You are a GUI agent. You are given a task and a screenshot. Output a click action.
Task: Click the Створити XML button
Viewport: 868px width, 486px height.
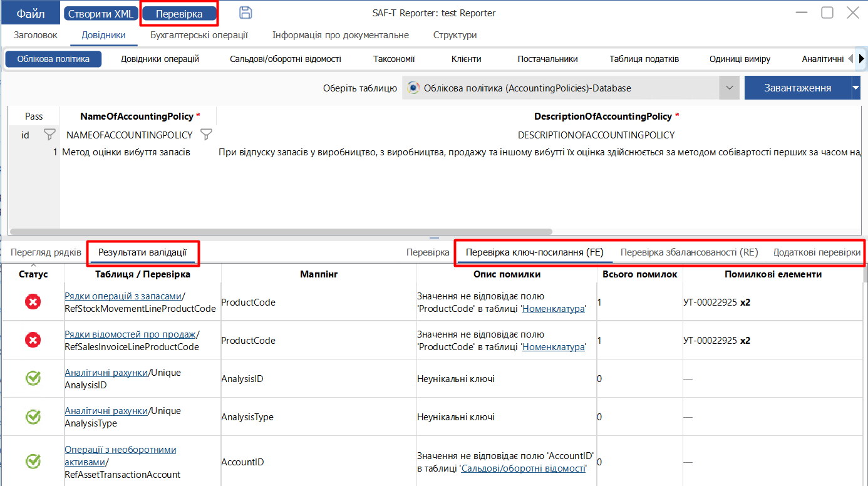click(x=100, y=14)
